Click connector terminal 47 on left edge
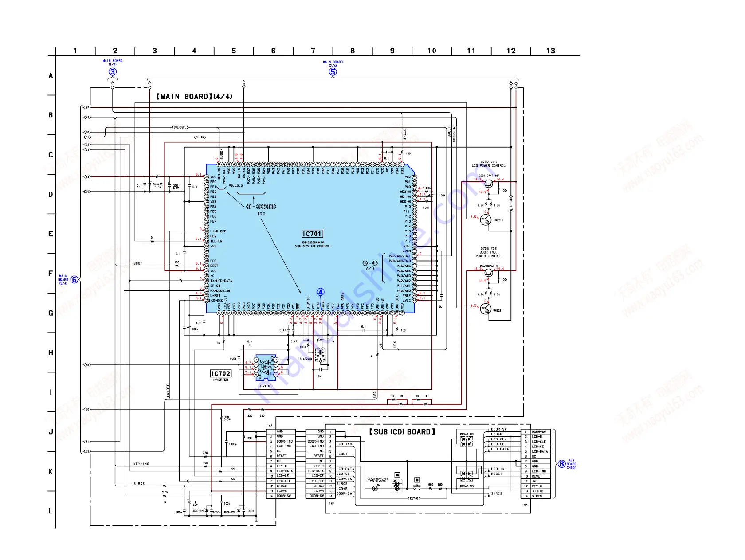Screen dimensions: 745x560 click(87, 107)
